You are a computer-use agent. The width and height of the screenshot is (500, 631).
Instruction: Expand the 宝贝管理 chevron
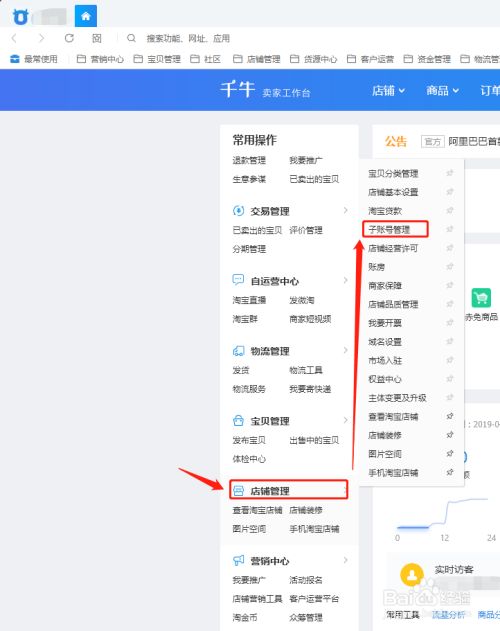coord(345,420)
